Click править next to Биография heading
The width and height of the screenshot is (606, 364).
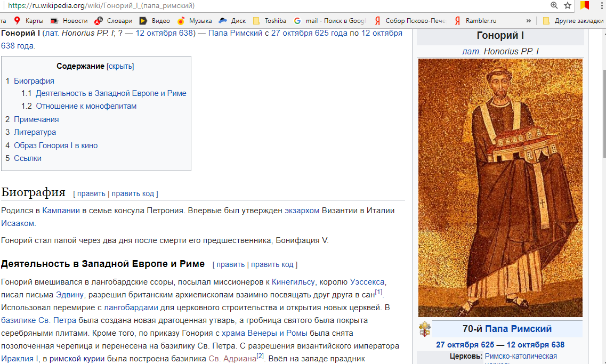(91, 193)
